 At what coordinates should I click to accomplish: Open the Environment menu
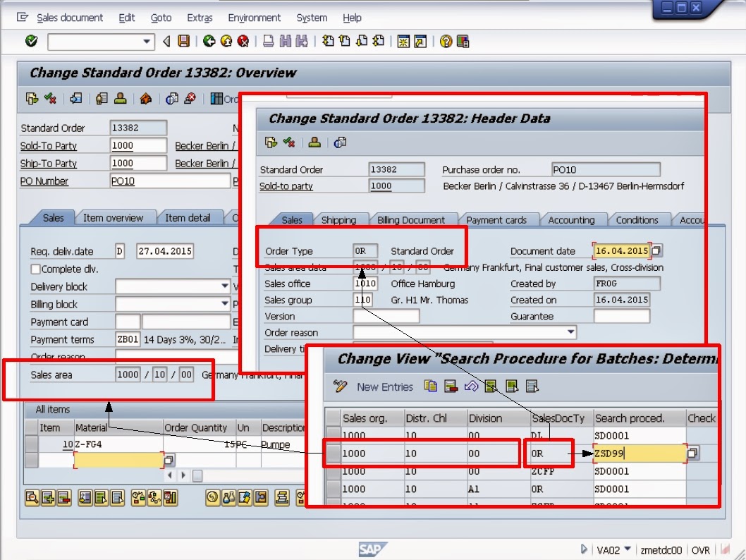(255, 18)
